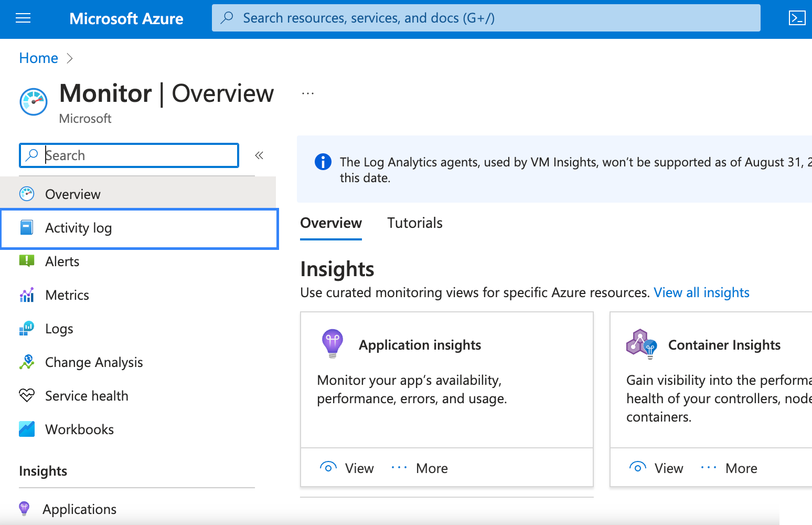This screenshot has width=812, height=525.
Task: Click the Application insights card title
Action: [420, 345]
